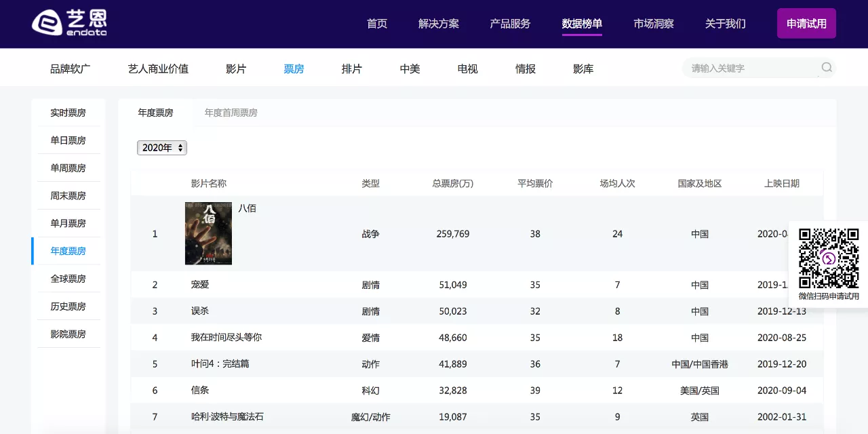Click the search magnifier icon

(x=827, y=68)
